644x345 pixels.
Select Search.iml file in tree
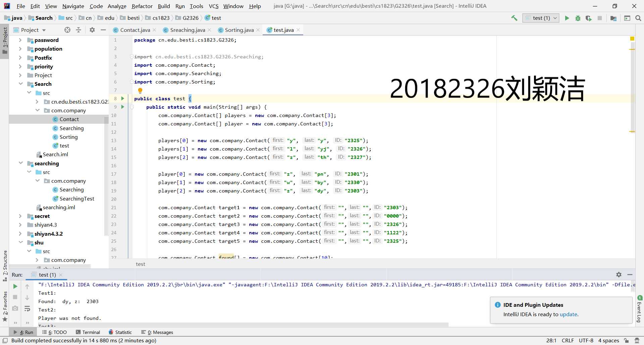click(55, 154)
